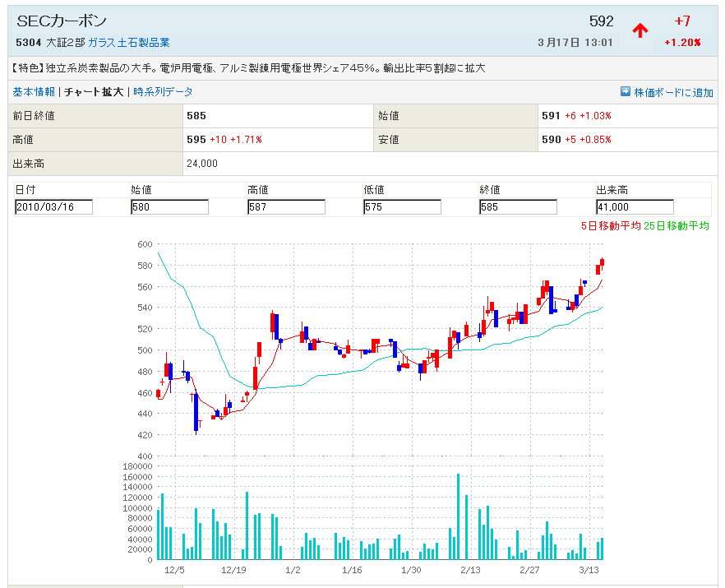Click the red 5日移動平均 legend label
This screenshot has height=588, width=725.
point(610,226)
